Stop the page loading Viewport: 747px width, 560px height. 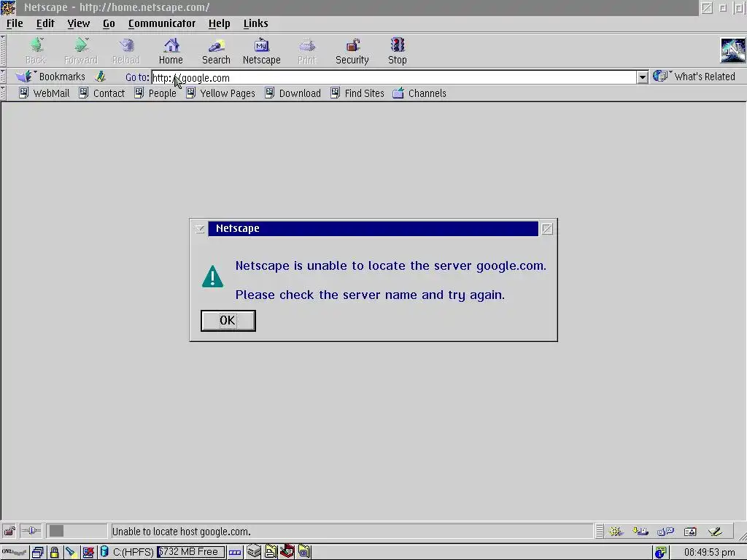pos(398,51)
